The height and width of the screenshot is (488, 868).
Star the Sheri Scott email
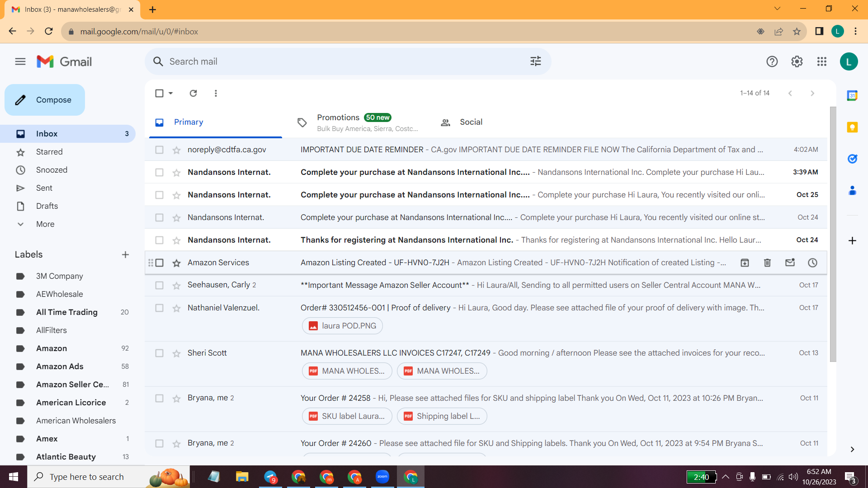click(176, 353)
